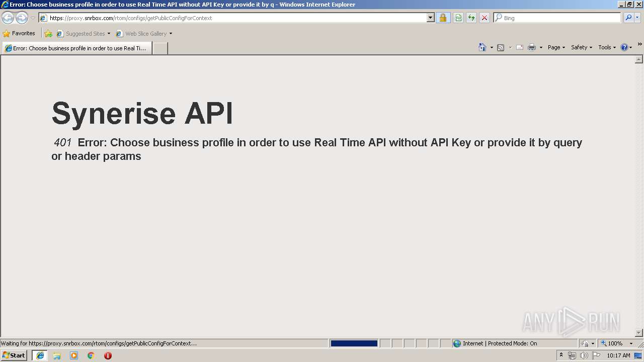Expand the feeds dropdown arrow
Image resolution: width=644 pixels, height=362 pixels.
coord(510,48)
